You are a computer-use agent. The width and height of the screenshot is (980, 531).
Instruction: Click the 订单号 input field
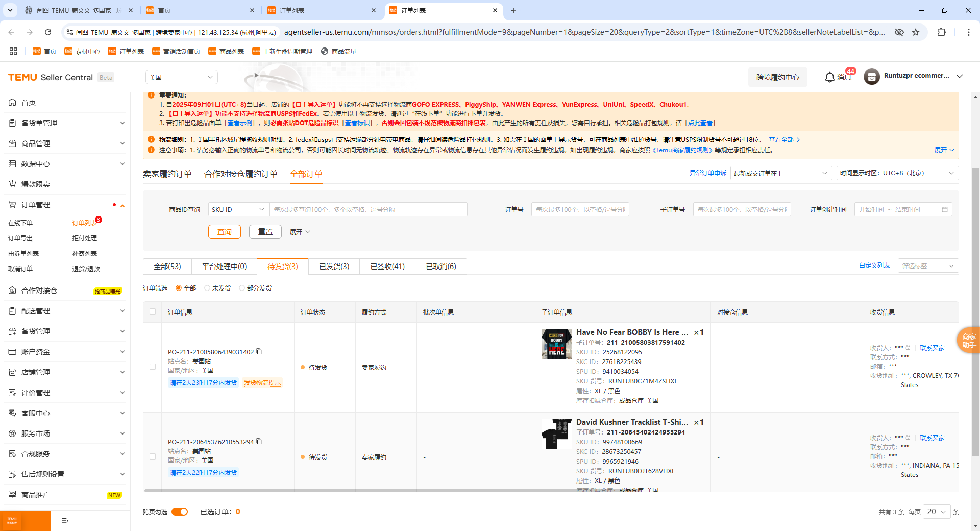[x=580, y=209]
